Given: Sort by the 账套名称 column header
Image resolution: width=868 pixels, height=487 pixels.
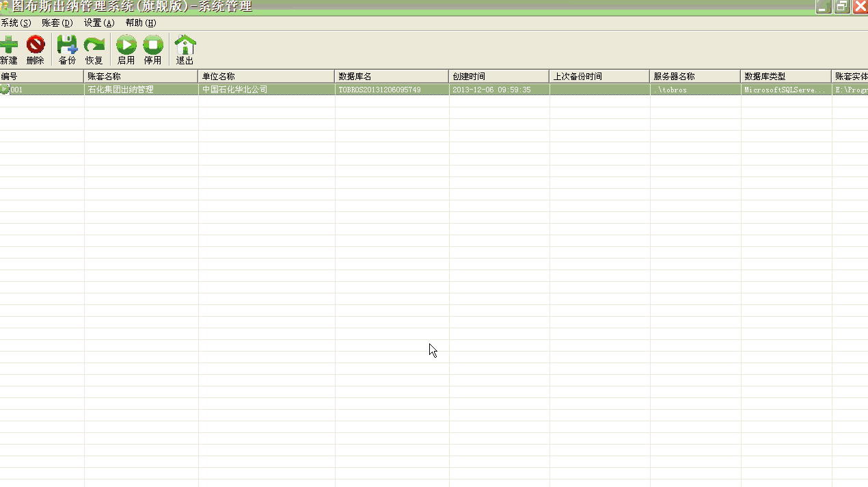Looking at the screenshot, I should tap(141, 76).
